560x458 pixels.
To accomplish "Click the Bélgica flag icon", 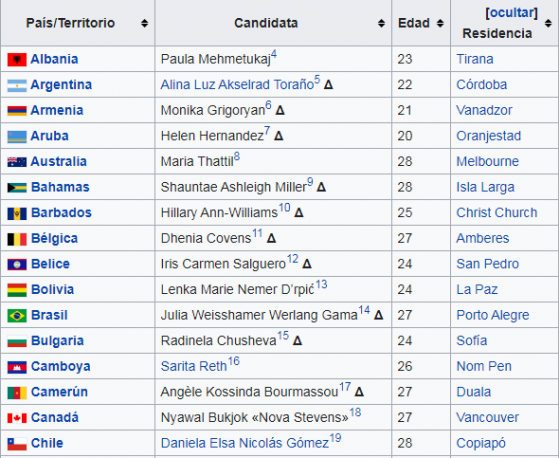I will click(17, 239).
